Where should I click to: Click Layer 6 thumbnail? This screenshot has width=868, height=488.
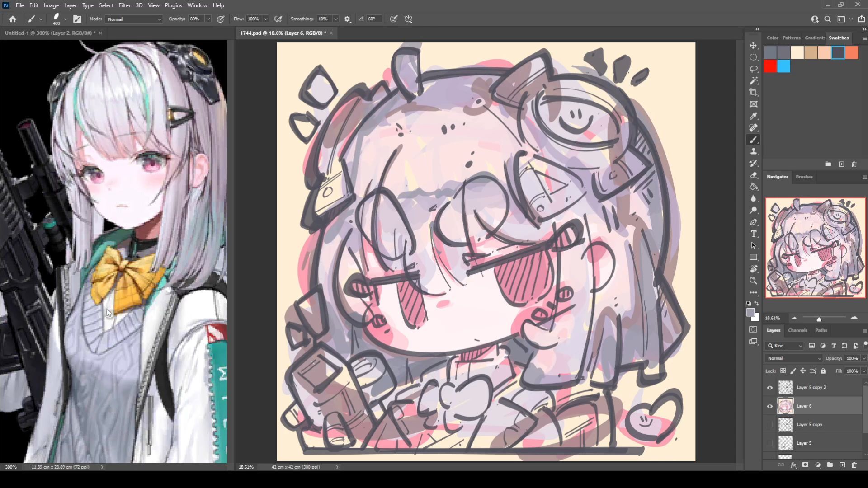785,406
